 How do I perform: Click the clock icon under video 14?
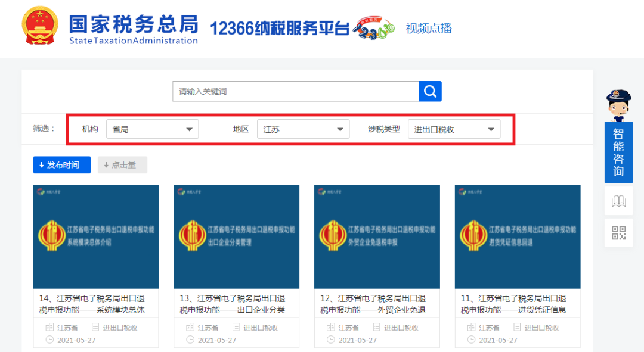pos(49,339)
